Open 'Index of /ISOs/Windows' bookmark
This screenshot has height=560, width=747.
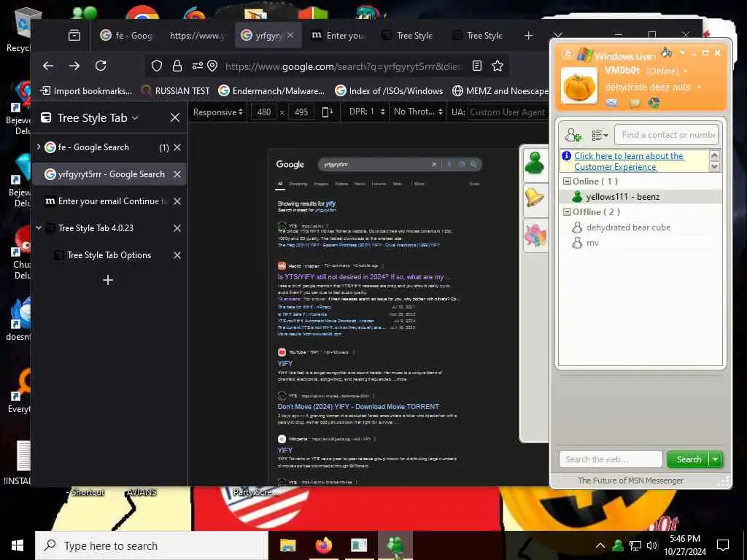[390, 91]
